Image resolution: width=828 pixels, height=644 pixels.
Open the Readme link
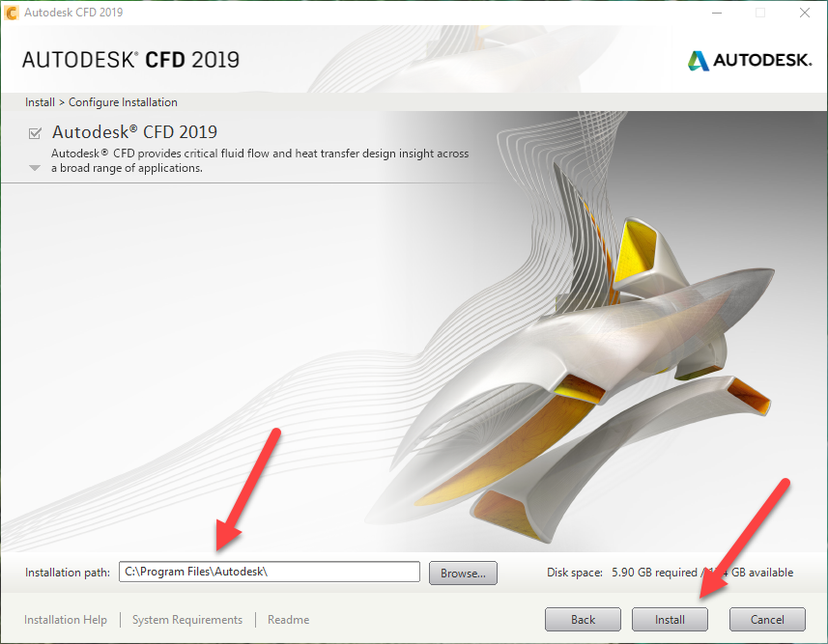[288, 619]
